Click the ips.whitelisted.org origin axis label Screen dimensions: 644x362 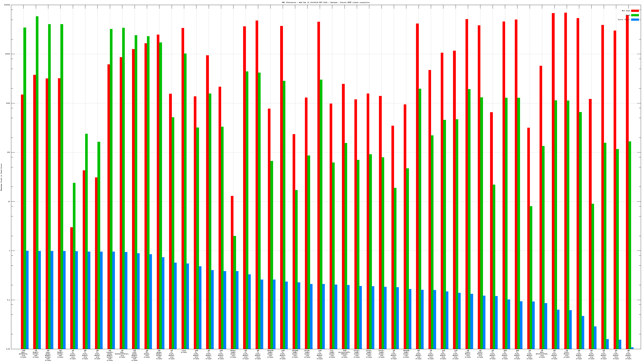tap(542, 354)
